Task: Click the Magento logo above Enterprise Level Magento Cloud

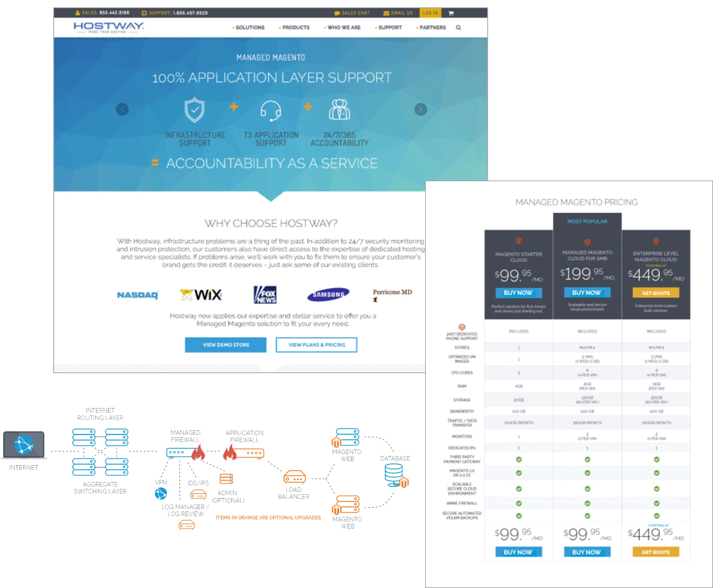Action: tap(656, 241)
